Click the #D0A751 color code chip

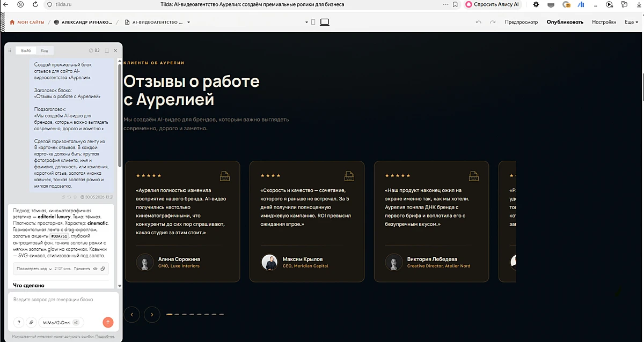(59, 236)
